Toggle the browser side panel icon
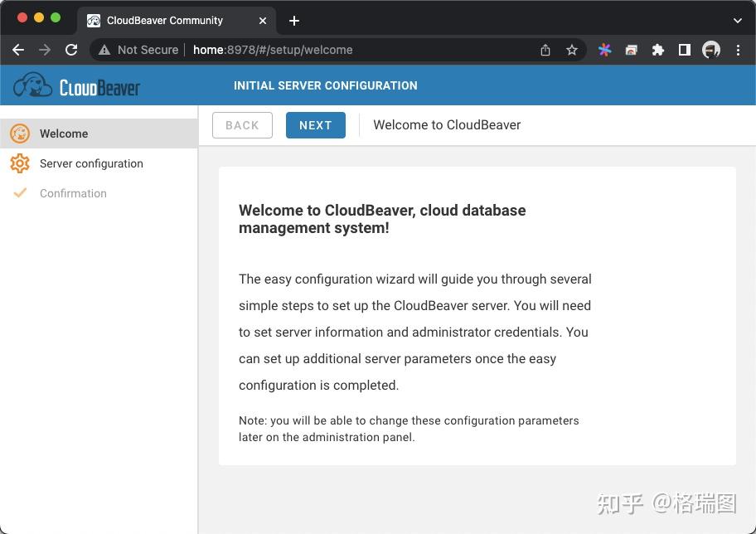 (x=684, y=50)
